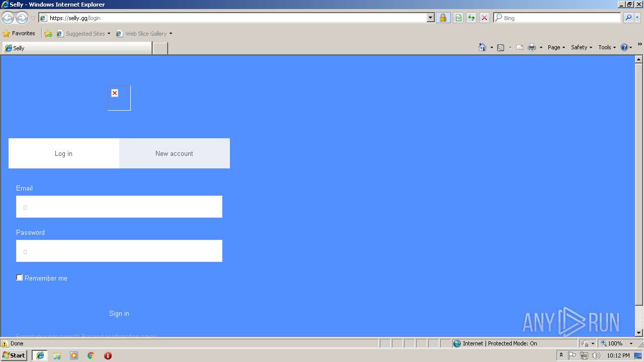Open Media Player taskbar icon

point(74,355)
